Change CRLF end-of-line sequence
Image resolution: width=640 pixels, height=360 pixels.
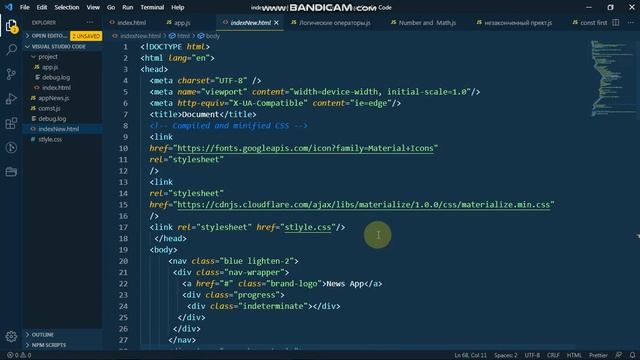[553, 355]
